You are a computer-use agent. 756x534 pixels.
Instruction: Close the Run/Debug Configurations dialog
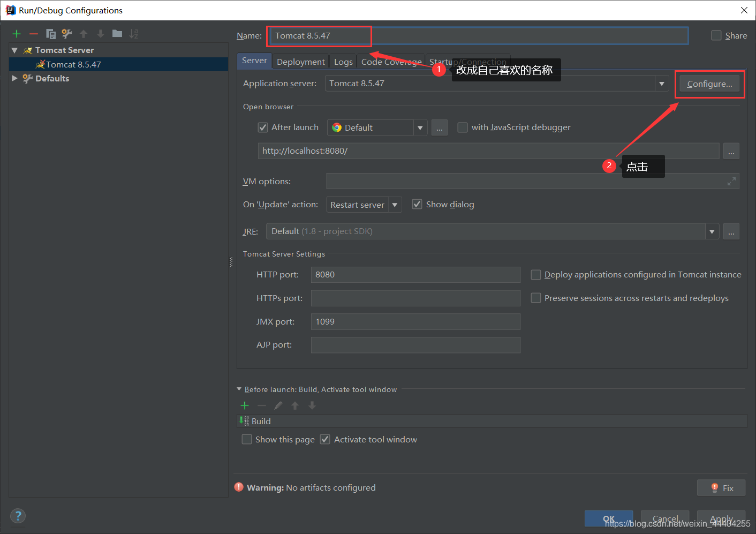pyautogui.click(x=744, y=10)
